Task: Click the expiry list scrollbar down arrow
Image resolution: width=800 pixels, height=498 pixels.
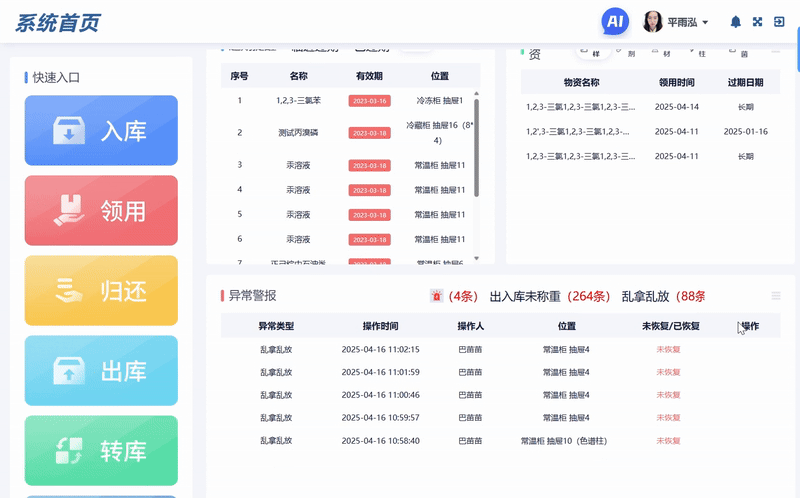Action: (477, 259)
